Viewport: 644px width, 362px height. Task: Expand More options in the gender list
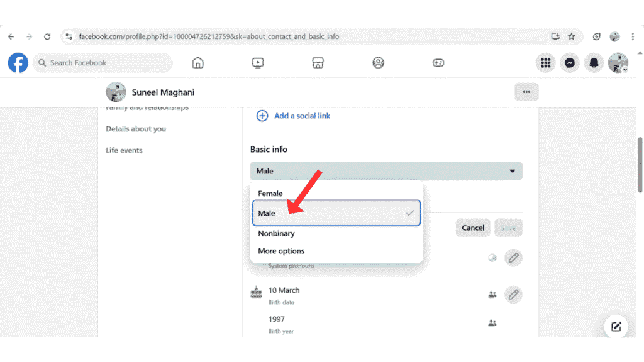(280, 250)
